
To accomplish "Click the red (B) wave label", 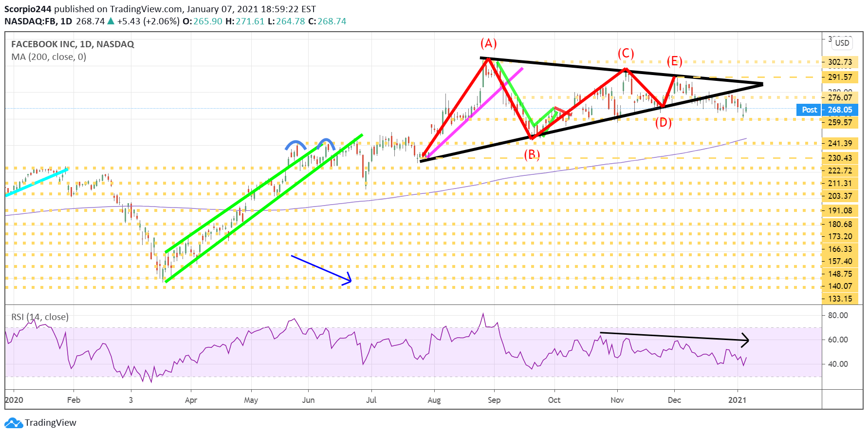I will click(532, 155).
